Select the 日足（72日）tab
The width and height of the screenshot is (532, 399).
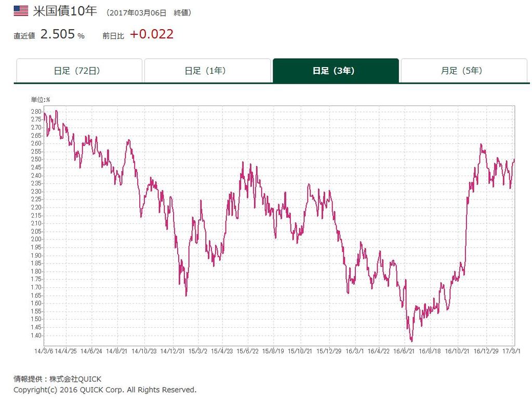(x=79, y=71)
